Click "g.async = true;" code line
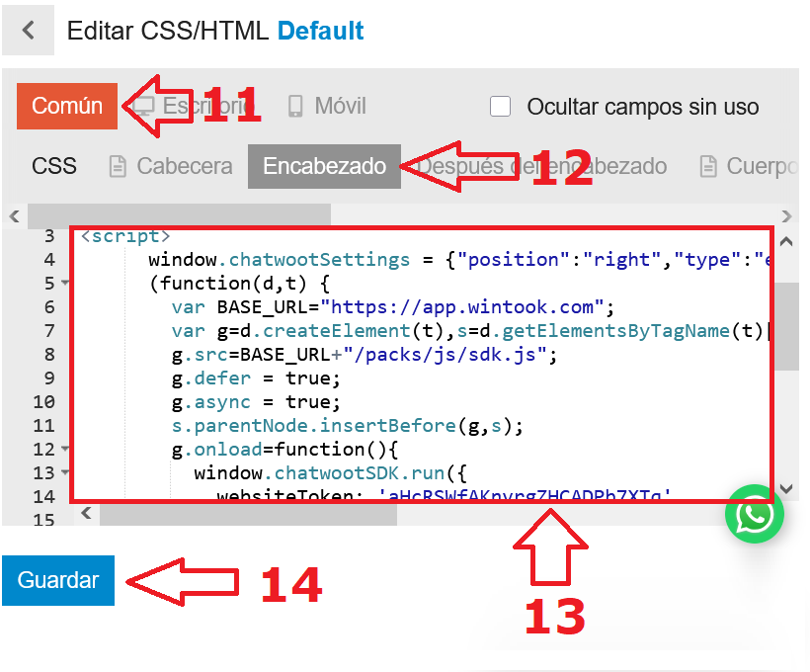The height and width of the screenshot is (672, 810). pos(256,402)
